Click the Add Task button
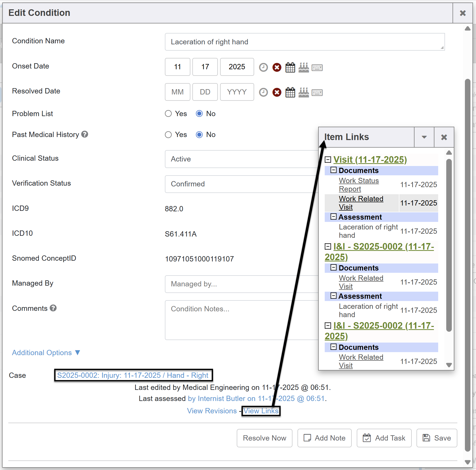The image size is (476, 470). [384, 438]
